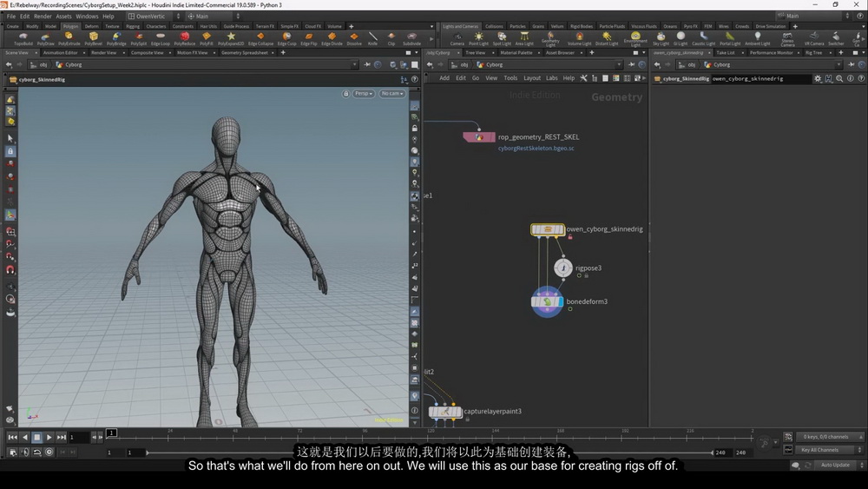
Task: Switch to the Performance Monitor tab
Action: pos(771,53)
